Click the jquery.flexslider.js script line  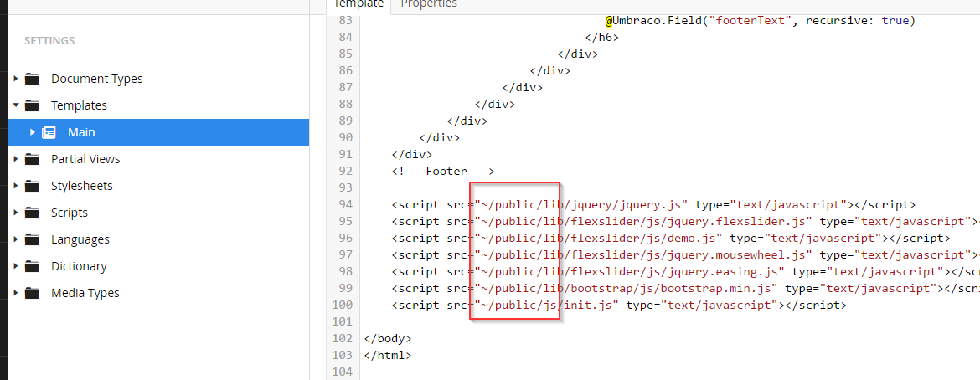tap(686, 221)
